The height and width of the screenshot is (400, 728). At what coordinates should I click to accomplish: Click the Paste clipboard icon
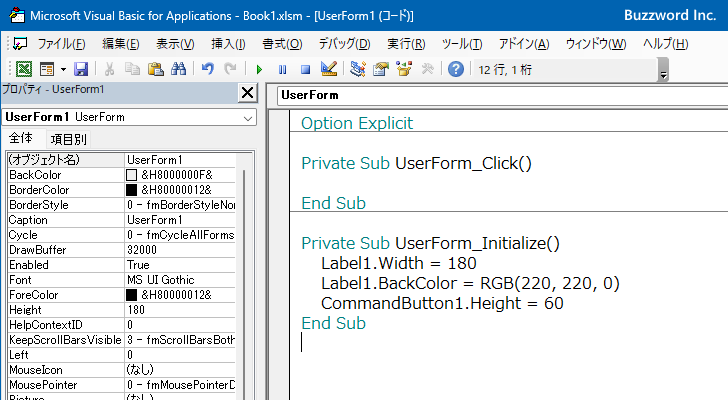pos(156,69)
